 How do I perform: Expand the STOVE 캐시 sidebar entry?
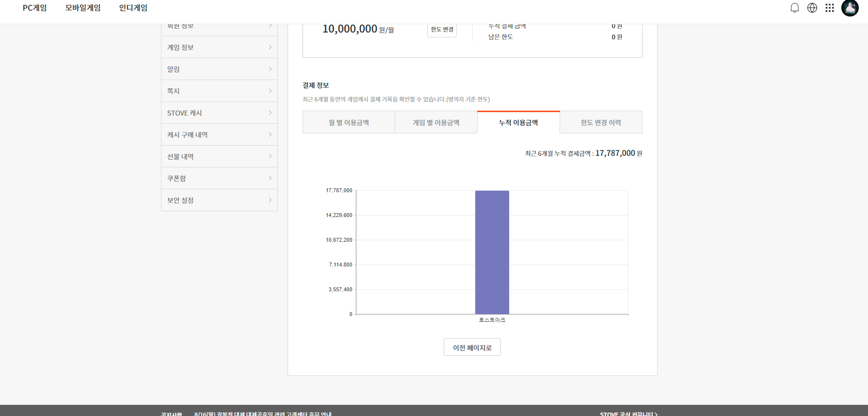coord(219,113)
